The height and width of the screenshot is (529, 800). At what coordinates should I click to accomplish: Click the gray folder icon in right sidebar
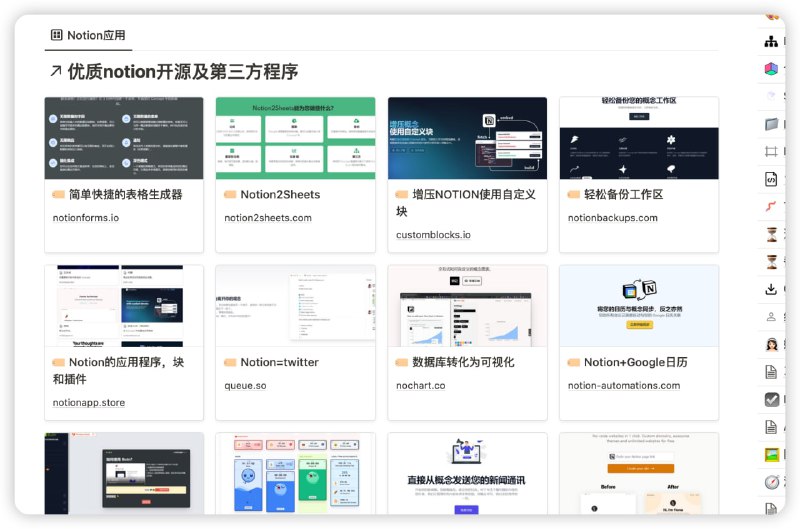coord(771,124)
